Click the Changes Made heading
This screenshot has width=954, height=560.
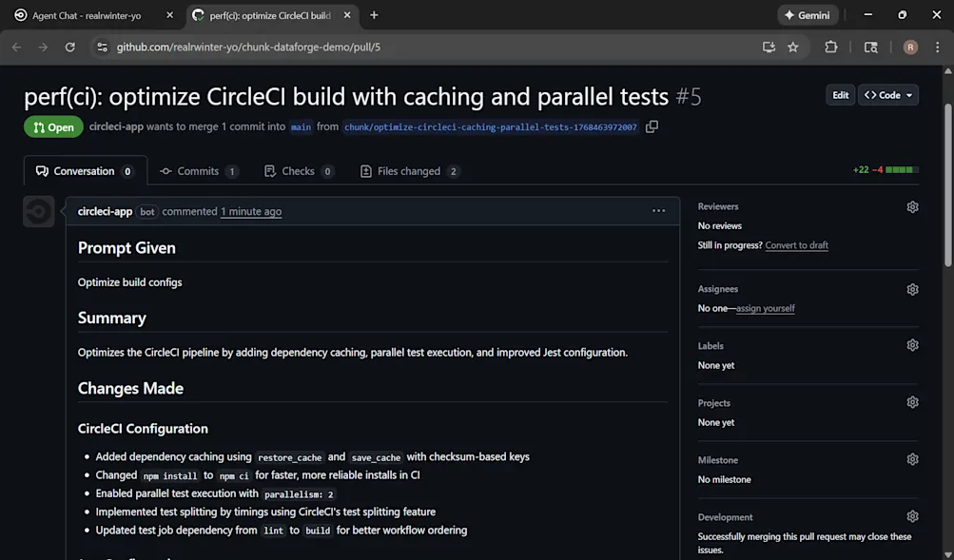coord(131,388)
